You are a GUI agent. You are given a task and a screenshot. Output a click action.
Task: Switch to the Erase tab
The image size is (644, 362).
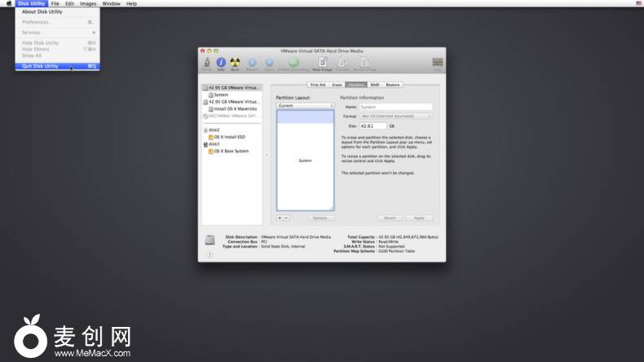pyautogui.click(x=337, y=85)
